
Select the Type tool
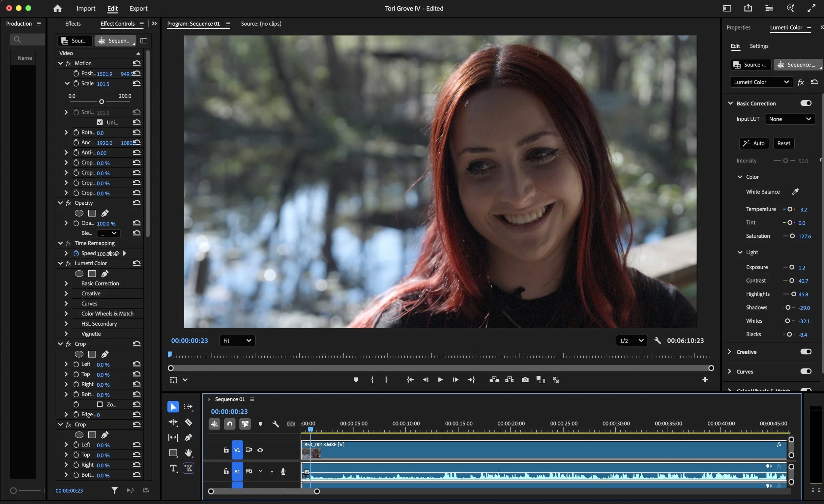click(173, 468)
